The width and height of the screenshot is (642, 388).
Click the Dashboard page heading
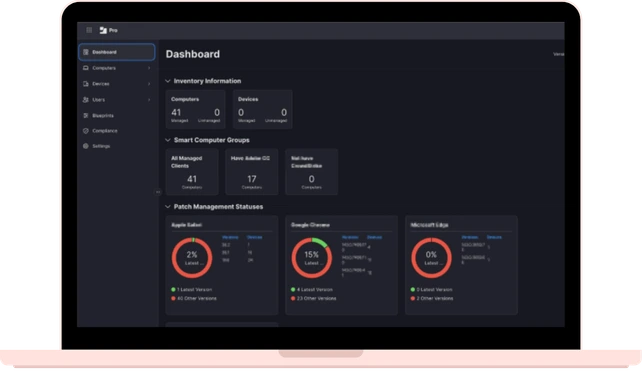point(193,54)
